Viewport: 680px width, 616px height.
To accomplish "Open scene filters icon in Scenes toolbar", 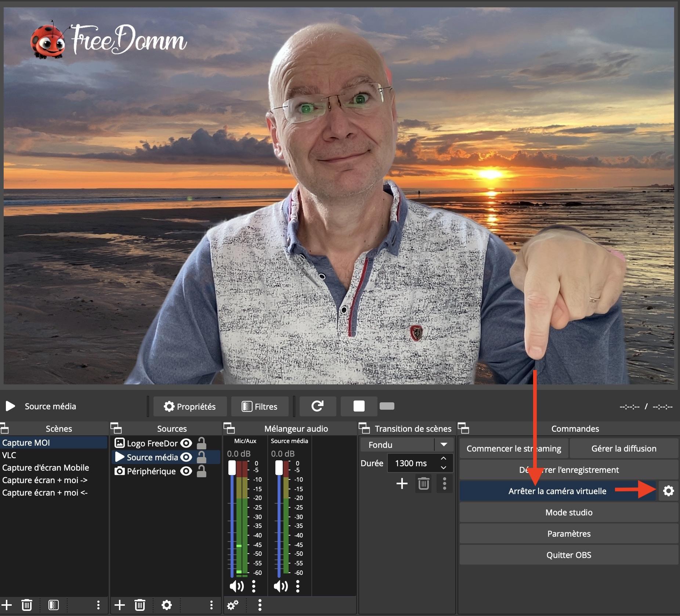I will point(53,605).
